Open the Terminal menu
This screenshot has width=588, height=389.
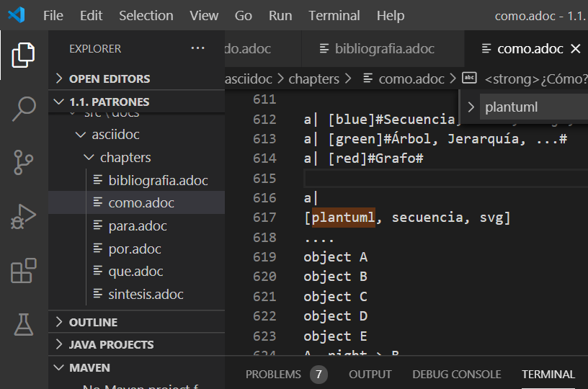click(334, 15)
